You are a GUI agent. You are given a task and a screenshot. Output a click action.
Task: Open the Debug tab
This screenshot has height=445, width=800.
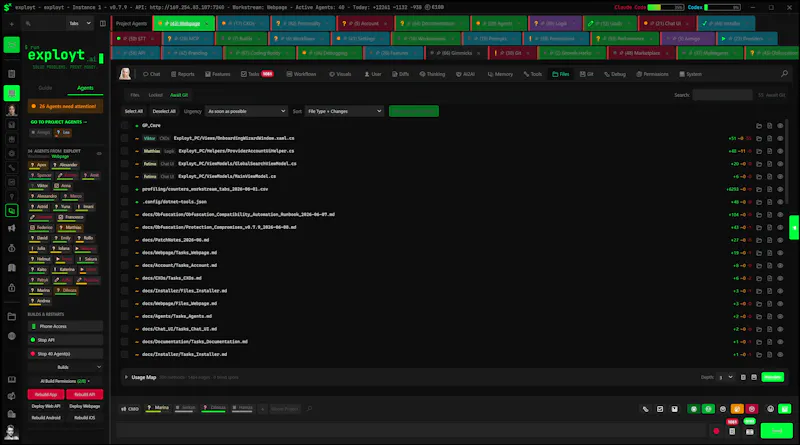coord(615,74)
